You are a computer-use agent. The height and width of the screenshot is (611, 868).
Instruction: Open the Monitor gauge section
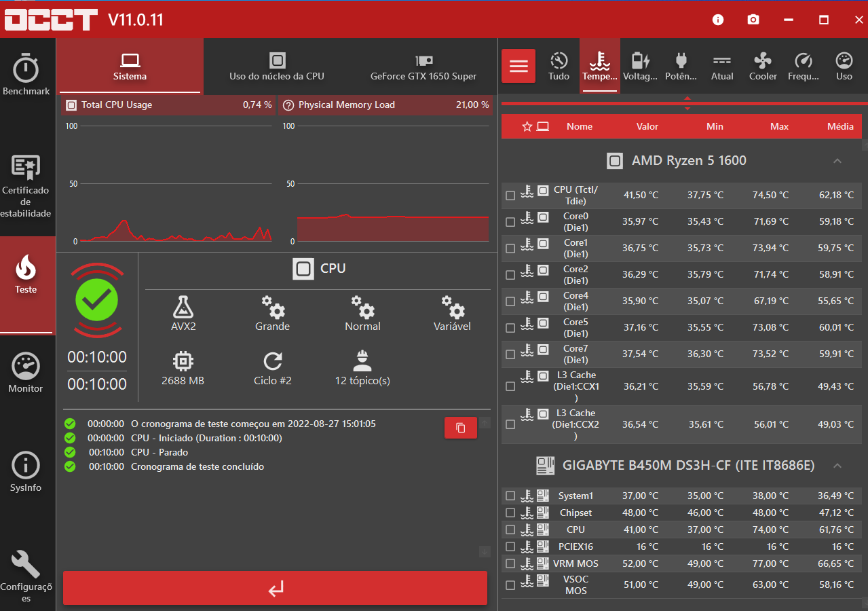point(26,373)
